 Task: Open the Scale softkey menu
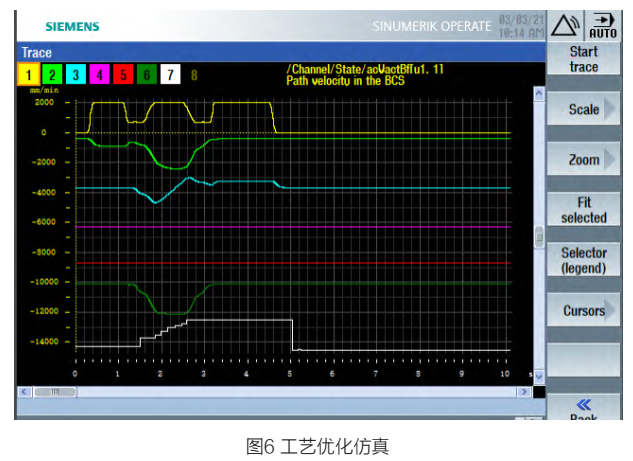click(x=583, y=109)
